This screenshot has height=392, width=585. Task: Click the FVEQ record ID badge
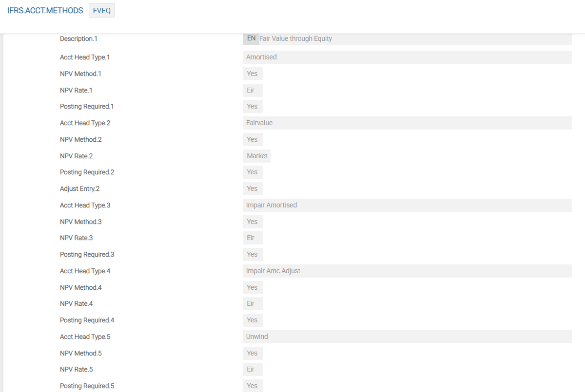tap(101, 11)
